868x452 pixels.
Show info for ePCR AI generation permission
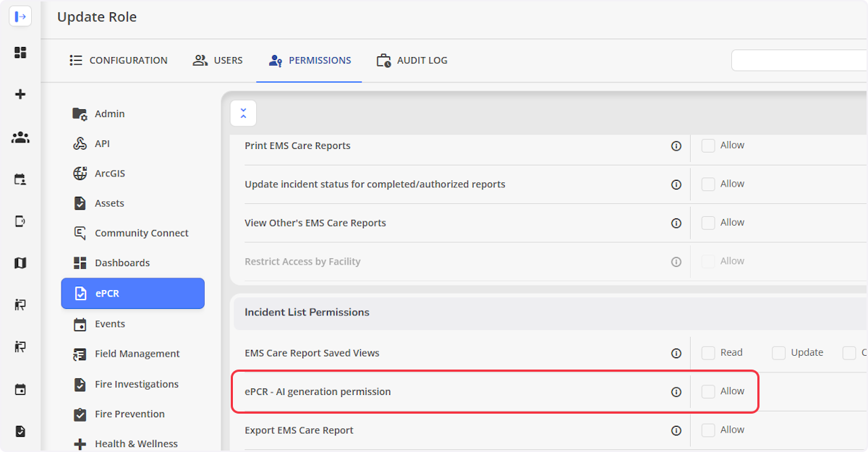tap(676, 392)
